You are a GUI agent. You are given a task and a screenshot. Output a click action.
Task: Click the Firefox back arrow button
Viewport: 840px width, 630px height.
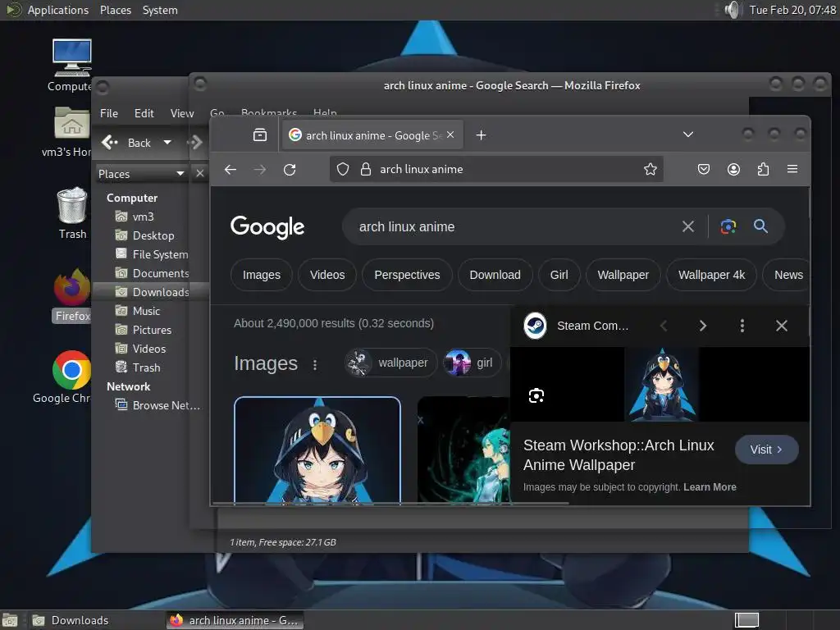pos(231,170)
